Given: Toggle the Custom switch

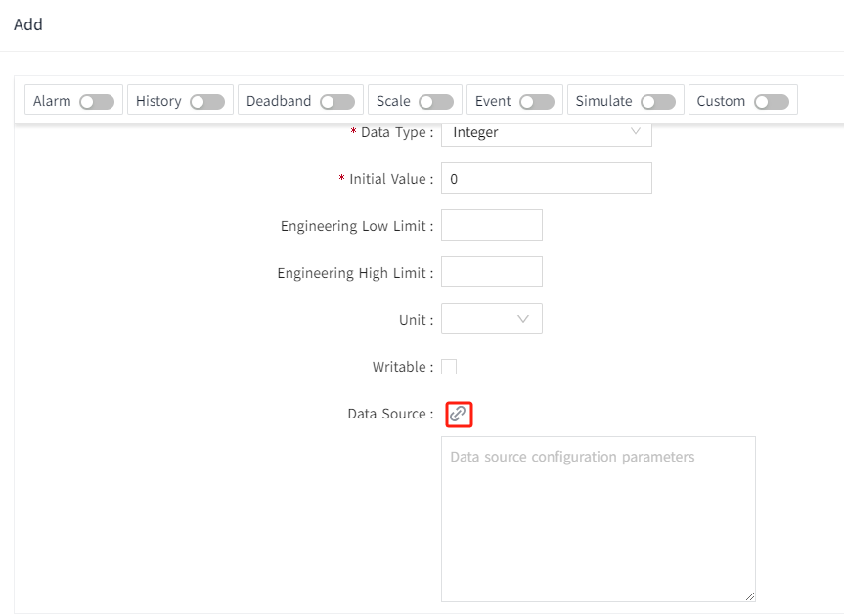Looking at the screenshot, I should pyautogui.click(x=772, y=102).
